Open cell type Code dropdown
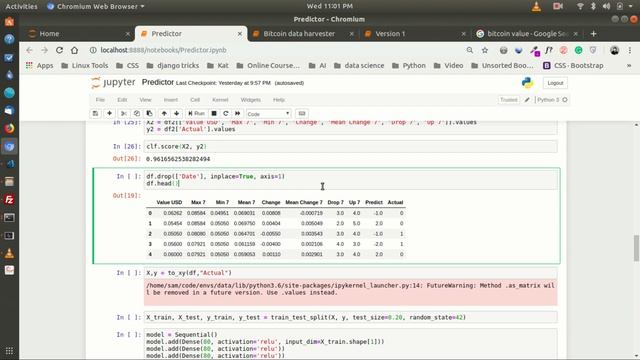The width and height of the screenshot is (640, 360). [x=269, y=114]
